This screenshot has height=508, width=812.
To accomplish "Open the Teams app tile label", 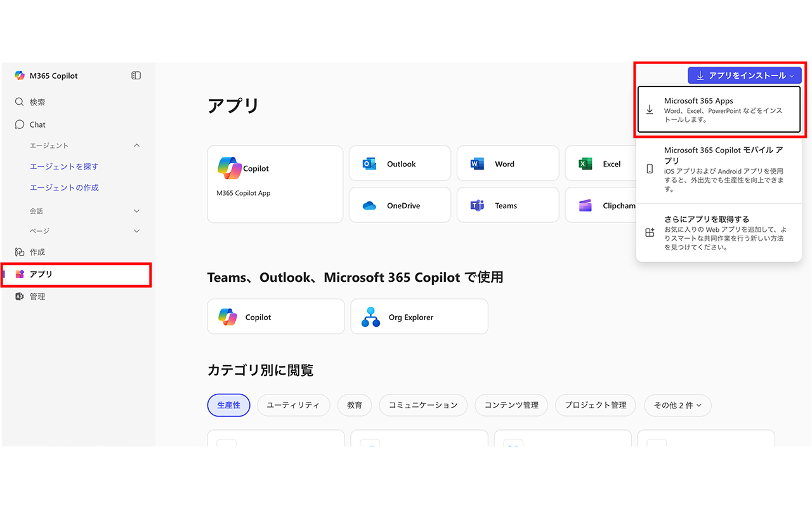I will 506,206.
